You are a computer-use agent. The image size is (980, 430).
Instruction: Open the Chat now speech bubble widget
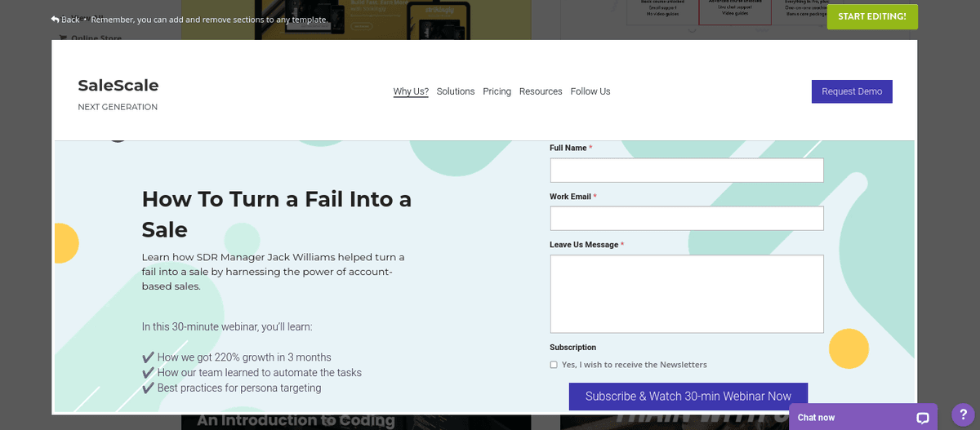[x=922, y=418]
